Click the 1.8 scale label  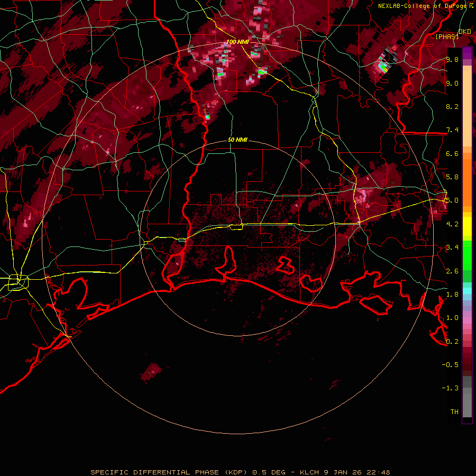452,294
